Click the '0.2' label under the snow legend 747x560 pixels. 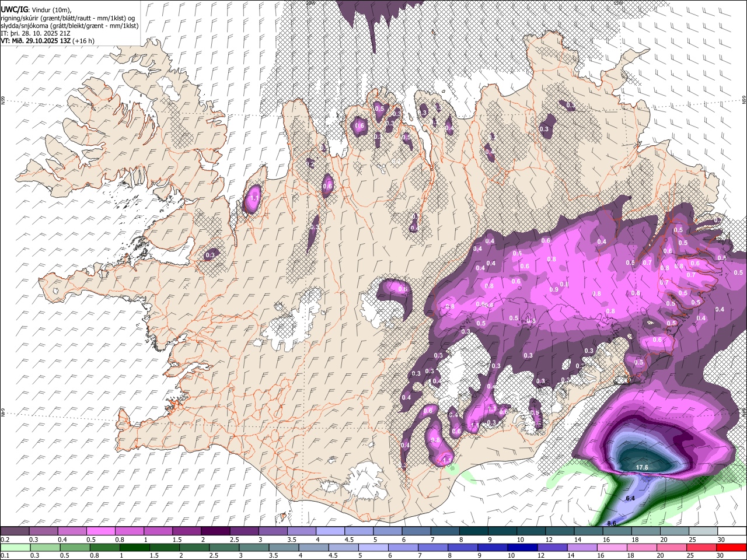(5, 540)
